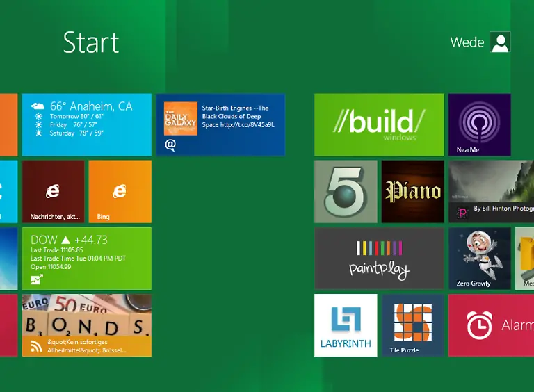Click the Last Trade 11105.85 text

pos(57,250)
